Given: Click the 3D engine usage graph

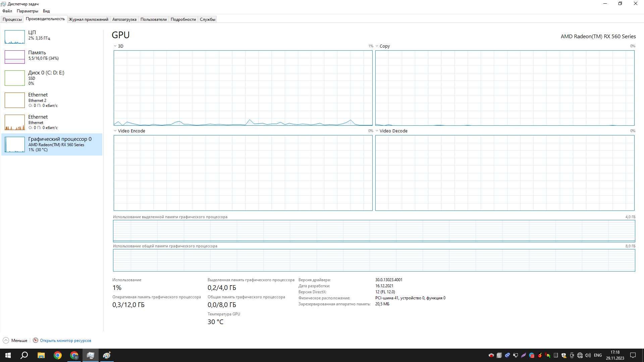Looking at the screenshot, I should pyautogui.click(x=243, y=88).
